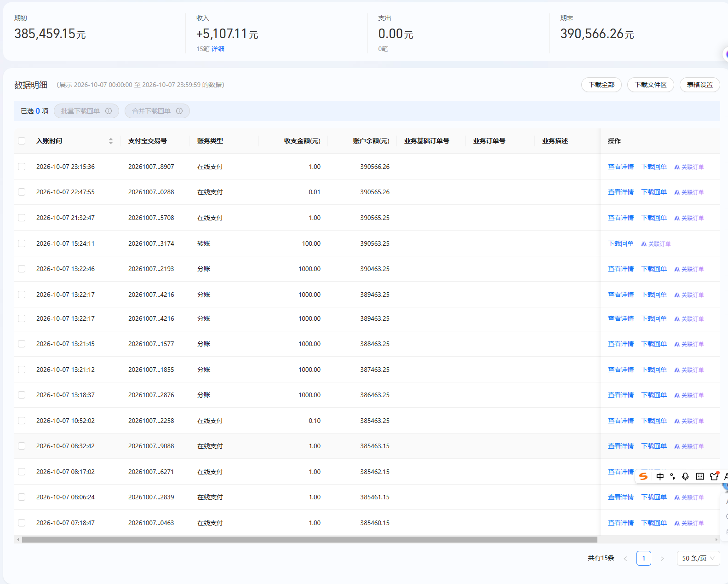Click info icon beside 批量下载回单
Image resolution: width=728 pixels, height=584 pixels.
coord(109,111)
